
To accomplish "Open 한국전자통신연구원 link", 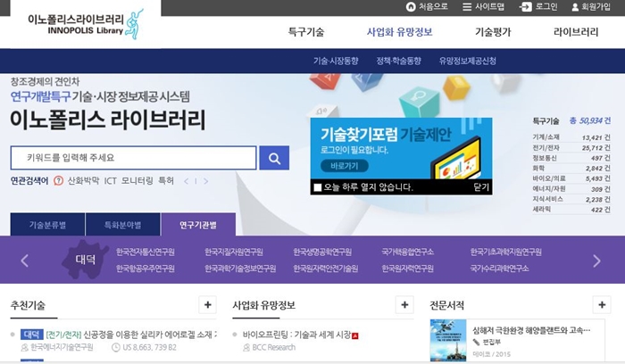I will point(146,252).
